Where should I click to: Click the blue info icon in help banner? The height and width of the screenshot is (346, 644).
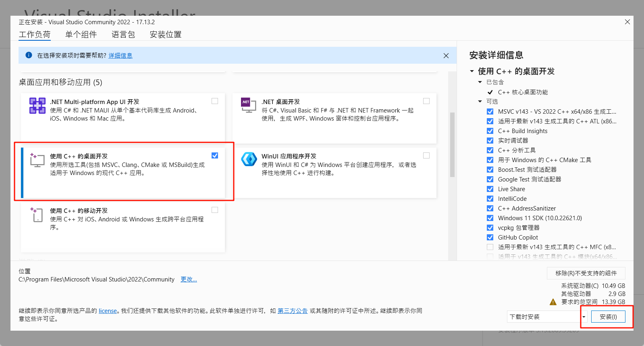tap(29, 55)
